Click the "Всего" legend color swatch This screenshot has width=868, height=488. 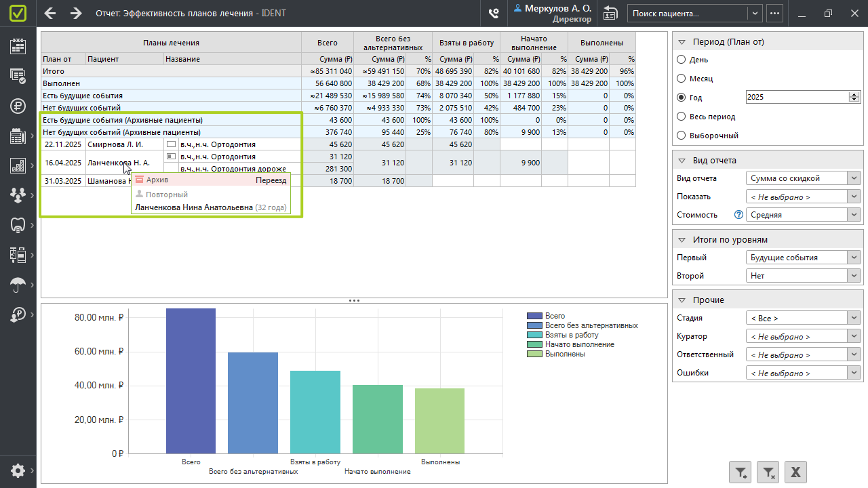coord(534,317)
